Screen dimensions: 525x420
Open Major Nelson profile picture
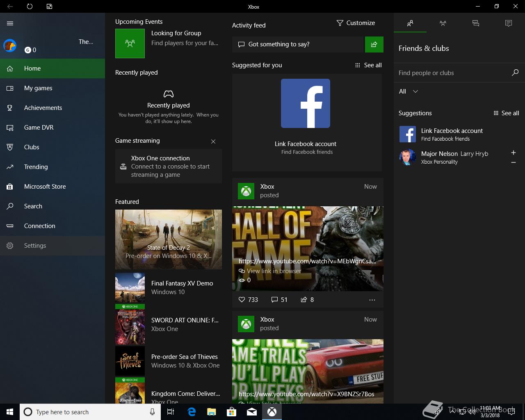click(408, 157)
